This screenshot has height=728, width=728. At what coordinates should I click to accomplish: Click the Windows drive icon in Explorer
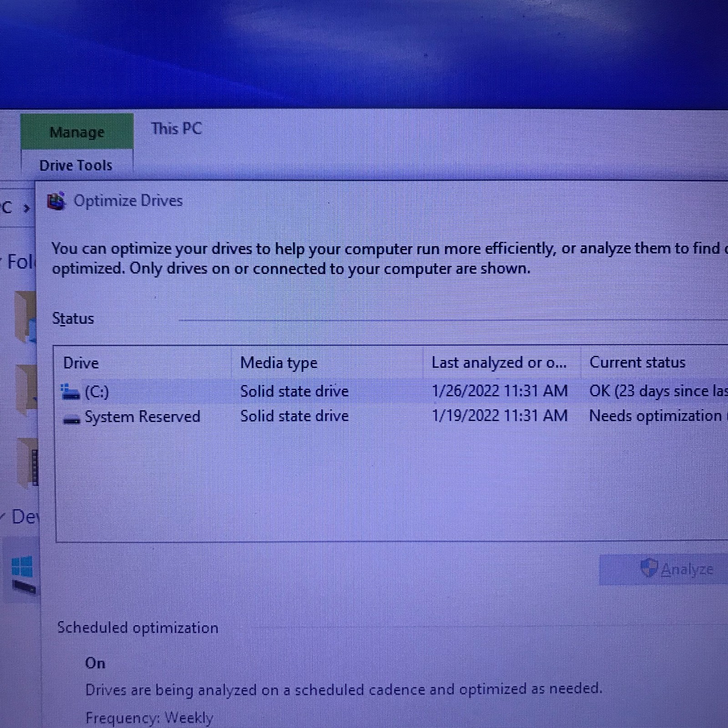click(23, 574)
